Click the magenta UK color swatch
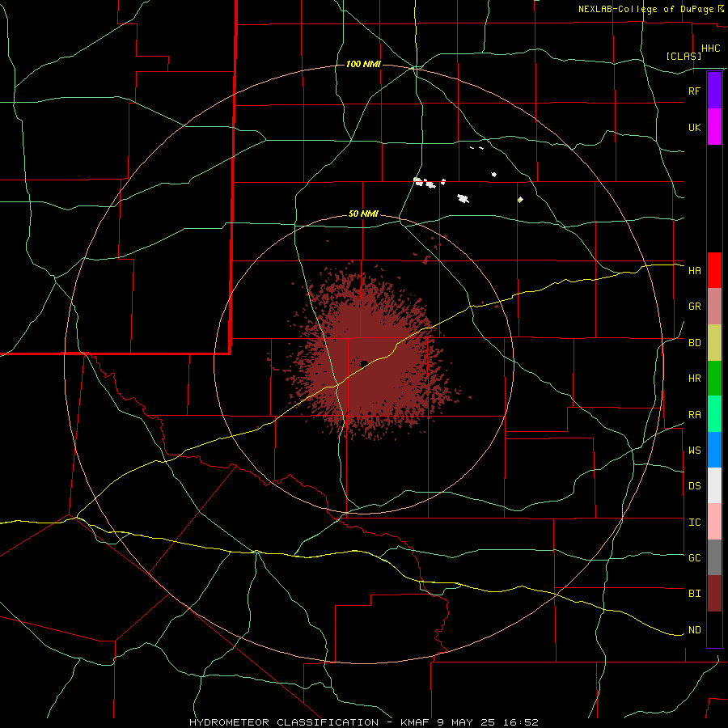This screenshot has width=728, height=728. pos(714,127)
